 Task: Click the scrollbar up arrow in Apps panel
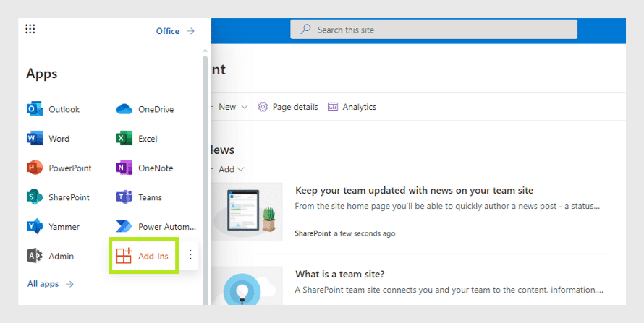[205, 51]
